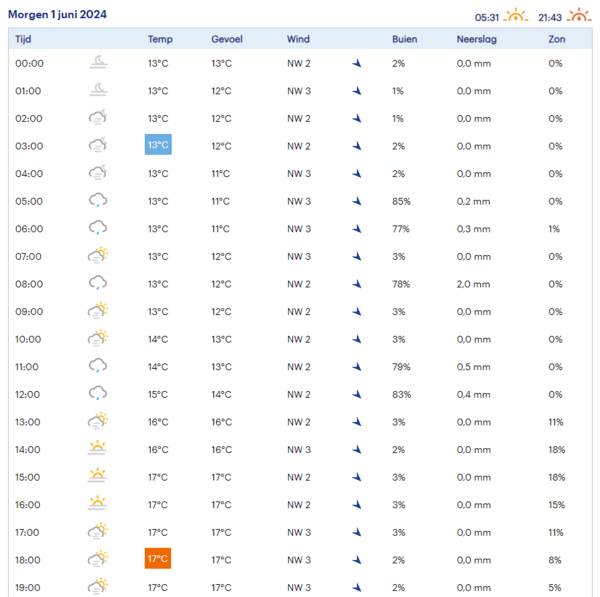Image resolution: width=600 pixels, height=597 pixels.
Task: Click the Gevoel column header
Action: 227,39
